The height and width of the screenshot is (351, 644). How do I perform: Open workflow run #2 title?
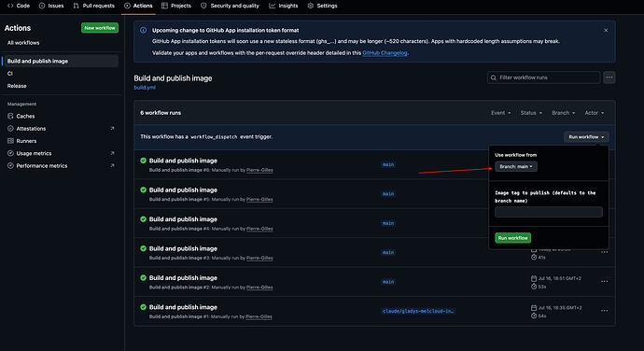tap(183, 278)
